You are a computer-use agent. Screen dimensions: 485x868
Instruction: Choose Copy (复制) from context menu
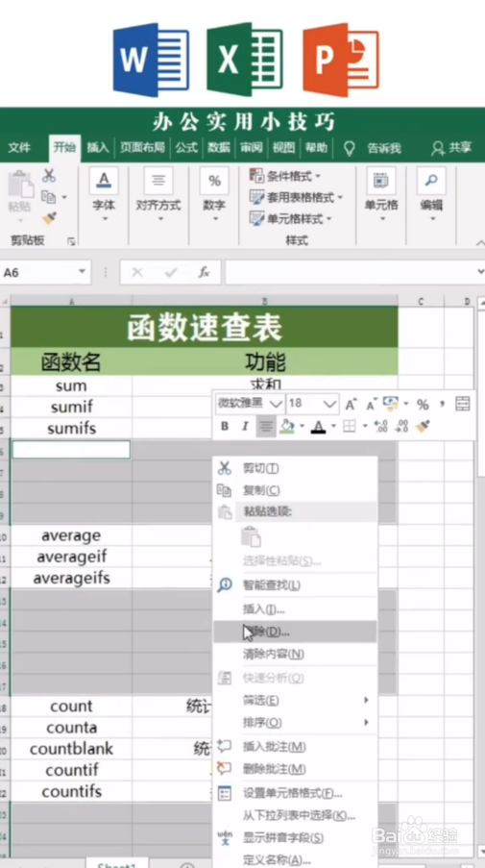(295, 490)
